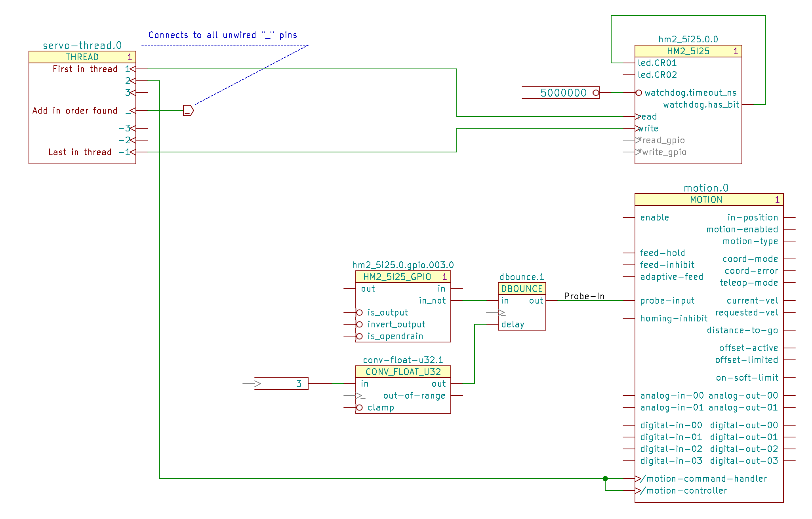Image resolution: width=812 pixels, height=519 pixels.
Task: Select the DBOUNCE component title bar
Action: (x=521, y=289)
